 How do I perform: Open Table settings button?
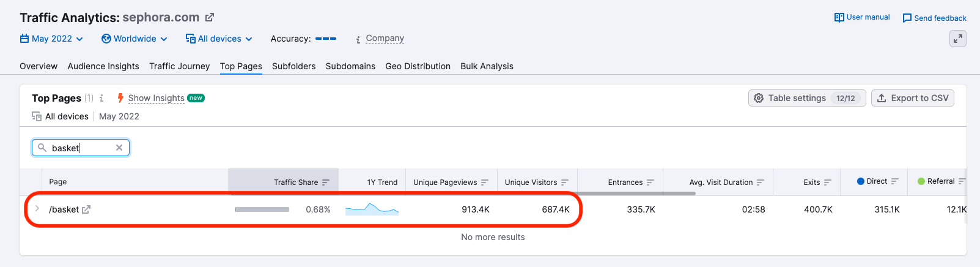tap(807, 98)
